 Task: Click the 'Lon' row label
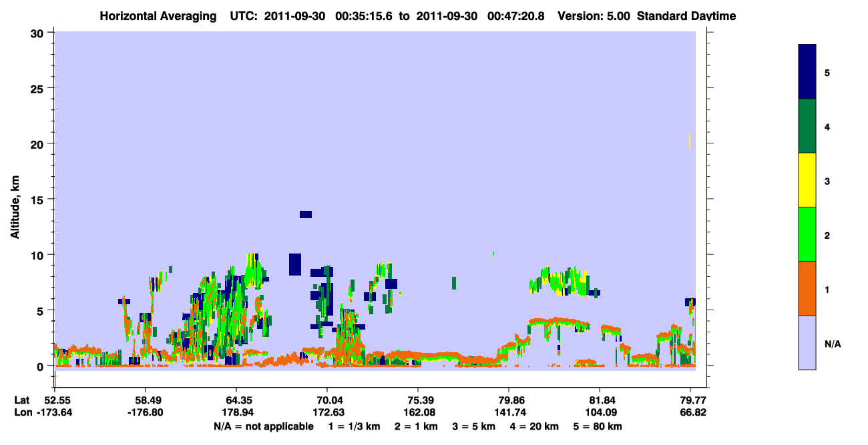click(x=23, y=412)
